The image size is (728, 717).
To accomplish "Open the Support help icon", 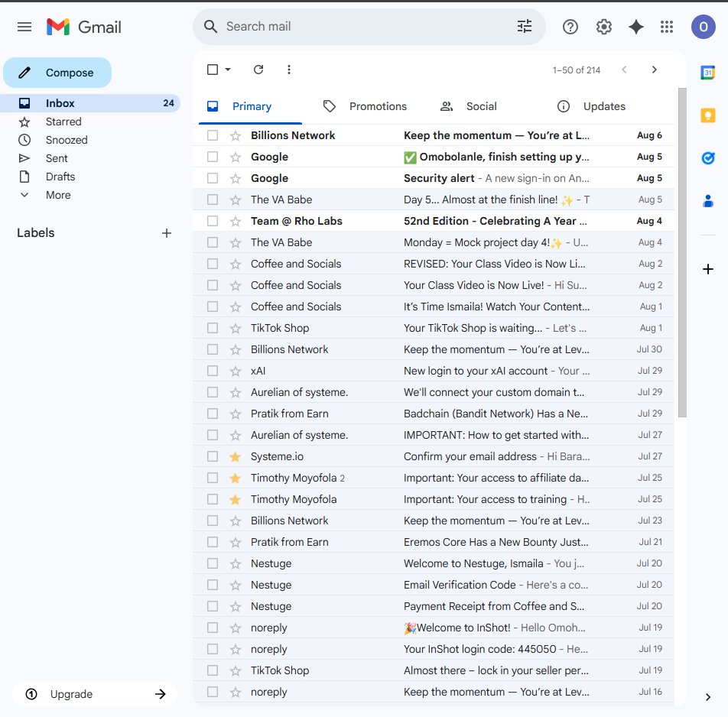I will [x=570, y=27].
